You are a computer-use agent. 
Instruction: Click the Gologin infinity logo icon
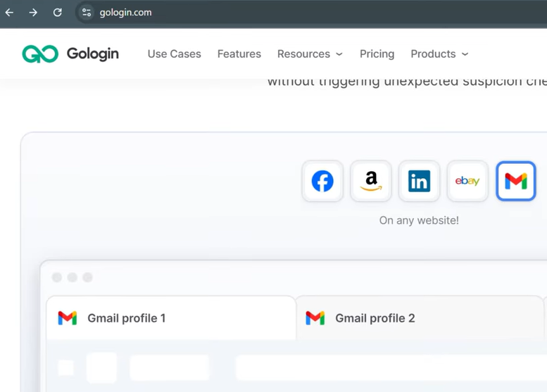click(40, 54)
